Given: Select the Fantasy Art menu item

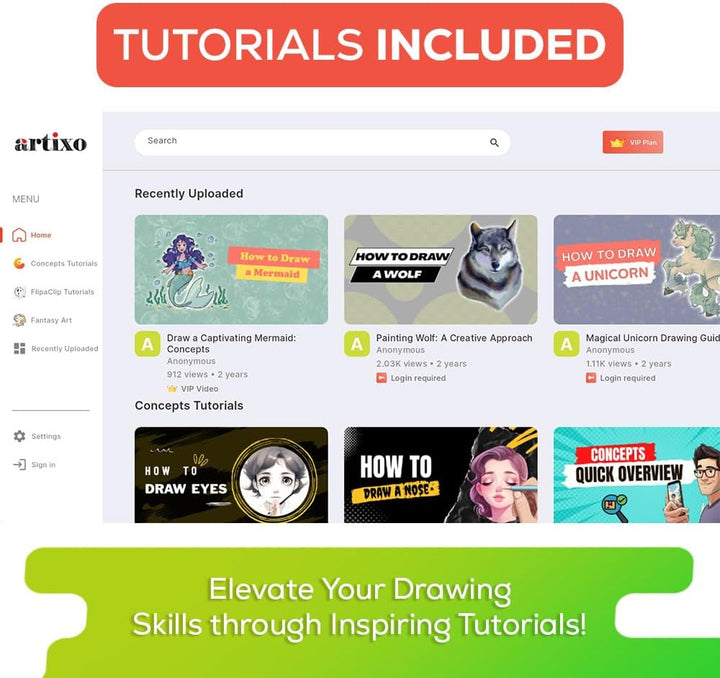Looking at the screenshot, I should pos(51,320).
